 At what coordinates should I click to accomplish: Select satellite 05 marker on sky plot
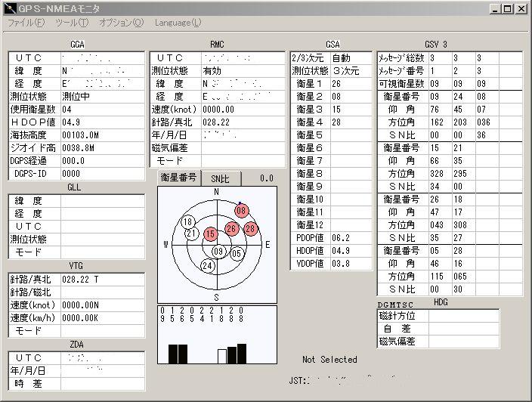click(237, 253)
